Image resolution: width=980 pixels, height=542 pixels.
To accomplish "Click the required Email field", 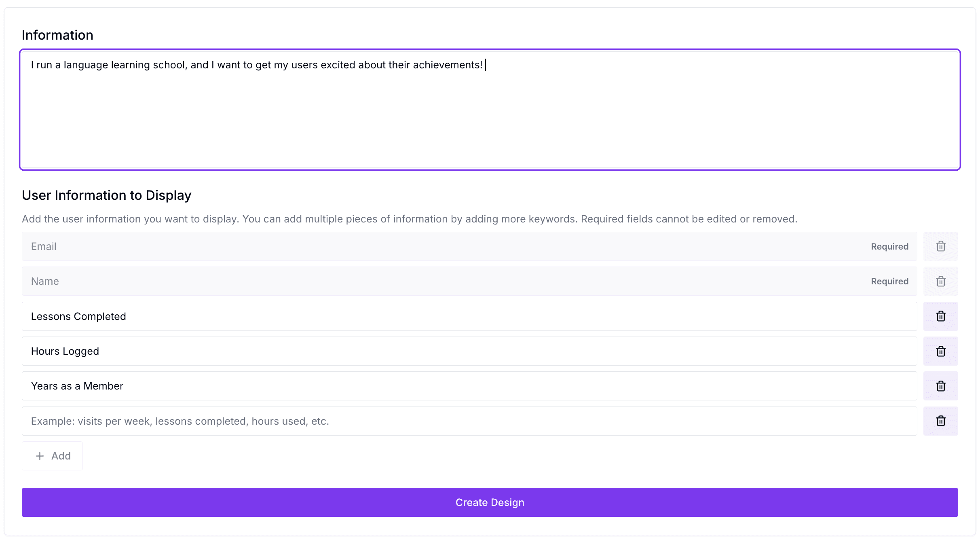I will pos(469,246).
